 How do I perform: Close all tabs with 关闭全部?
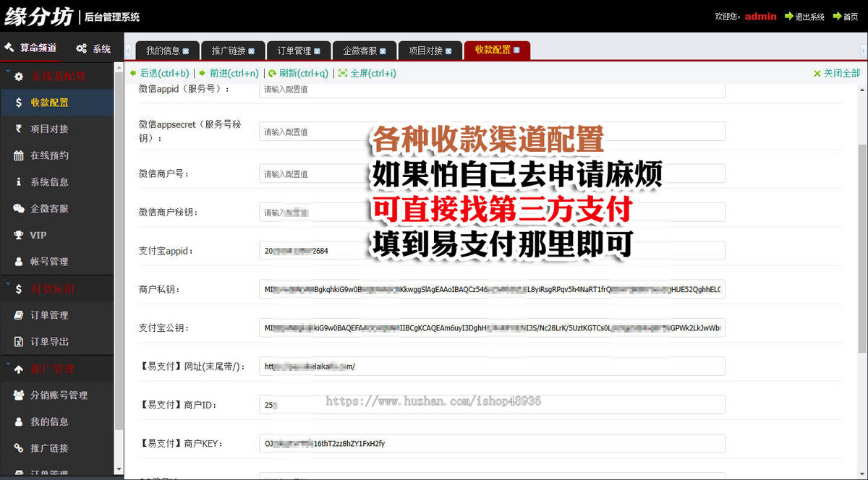point(837,73)
